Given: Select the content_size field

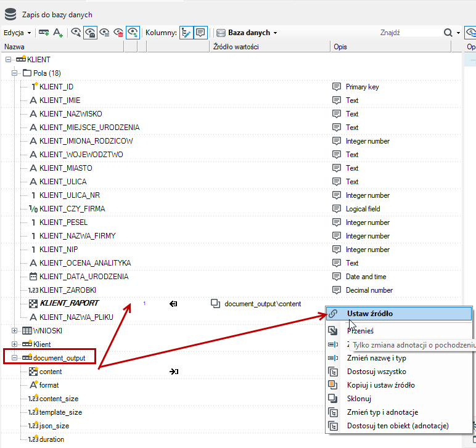Looking at the screenshot, I should coord(59,399).
